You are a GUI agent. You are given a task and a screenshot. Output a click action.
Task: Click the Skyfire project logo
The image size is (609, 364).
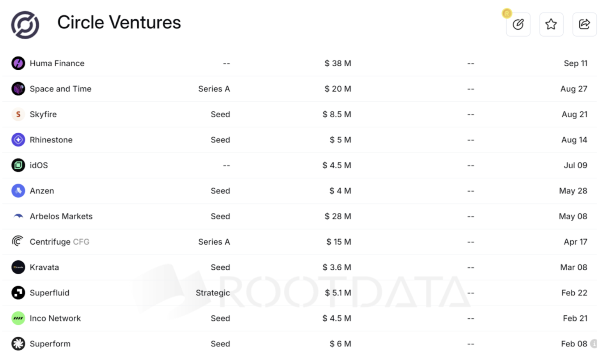tap(18, 114)
